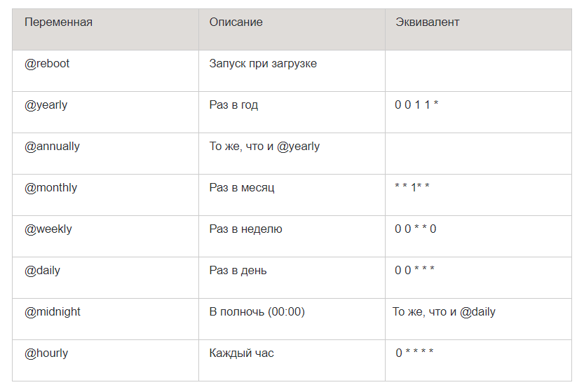Click the Переменная column header
This screenshot has height=392, width=584.
tap(58, 22)
